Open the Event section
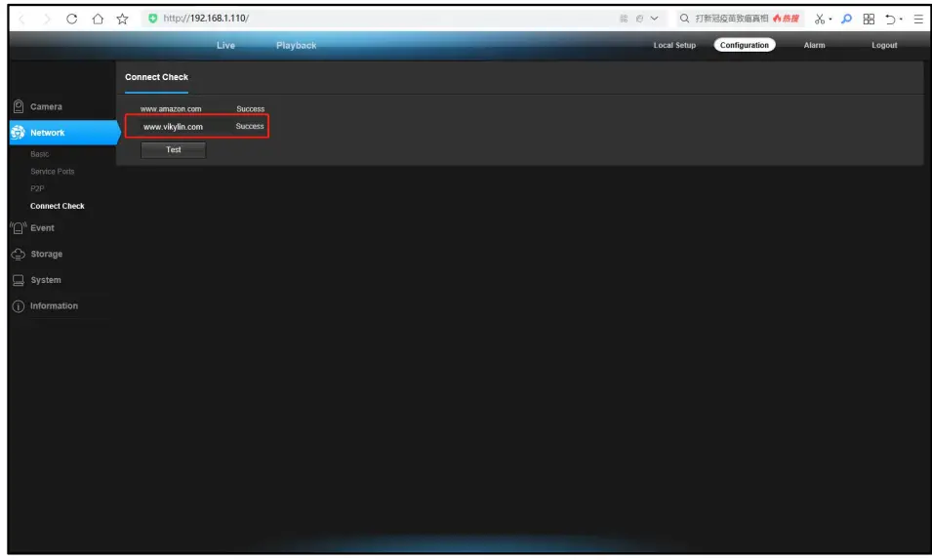This screenshot has width=932, height=560. coord(42,227)
